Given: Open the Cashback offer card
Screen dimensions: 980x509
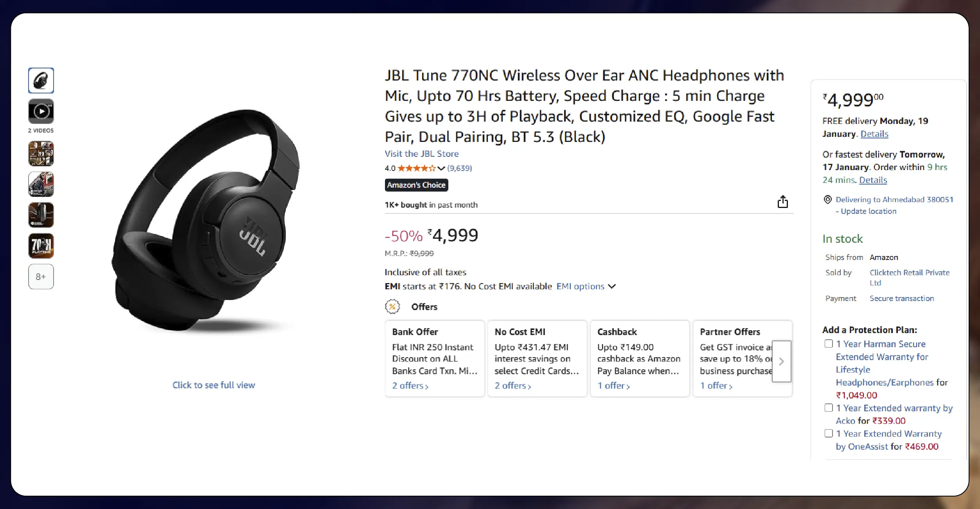Looking at the screenshot, I should [640, 358].
